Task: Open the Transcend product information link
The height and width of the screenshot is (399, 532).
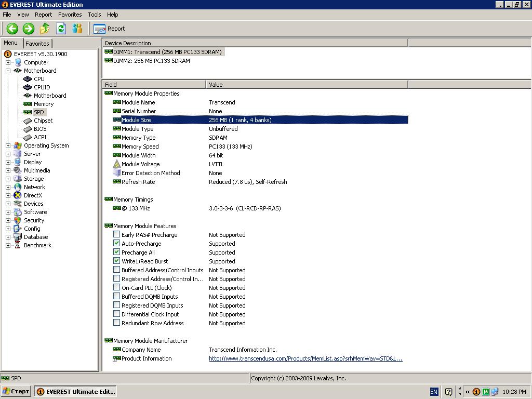Action: 305,358
